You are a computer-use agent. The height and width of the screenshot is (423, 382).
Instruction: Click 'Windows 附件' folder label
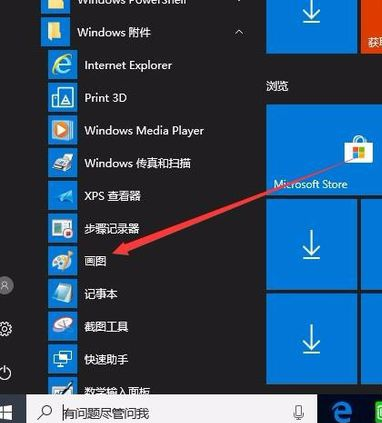(x=114, y=32)
